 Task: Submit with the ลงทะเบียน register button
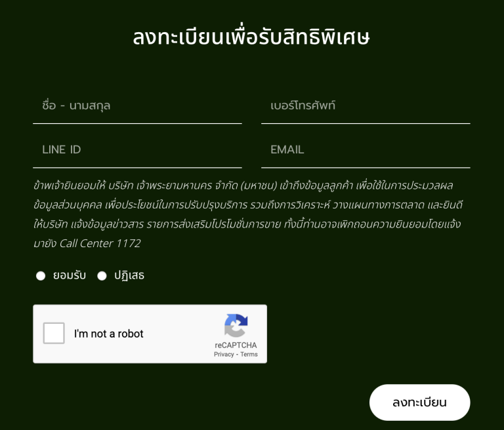click(420, 402)
